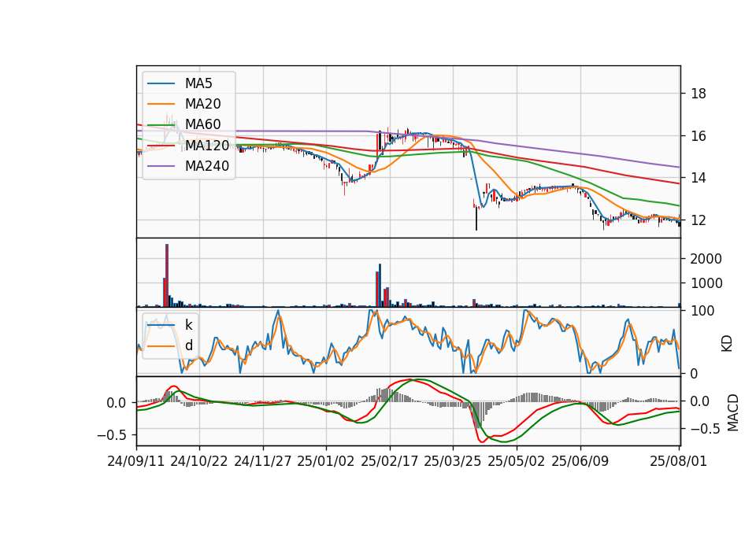The height and width of the screenshot is (543, 756).
Task: Click the MA5 legend entry
Action: click(180, 83)
